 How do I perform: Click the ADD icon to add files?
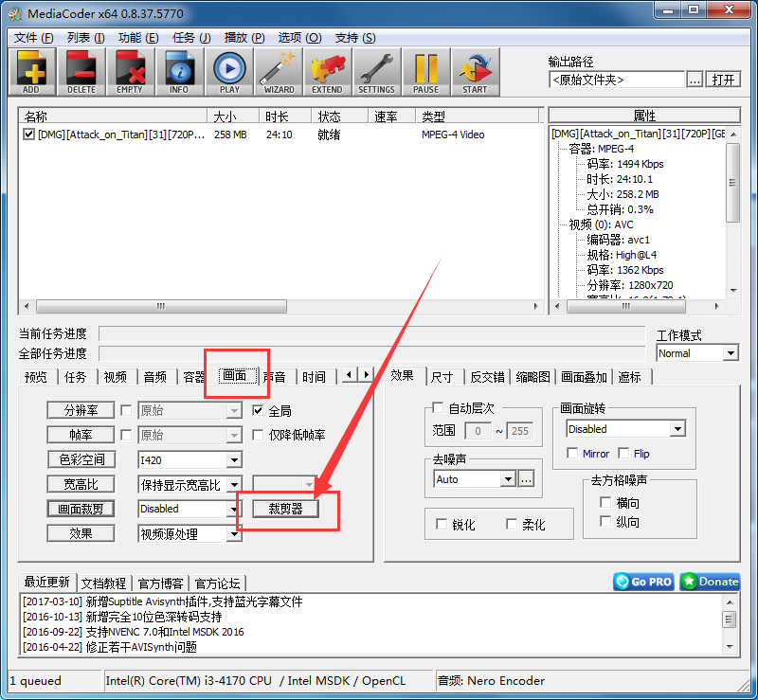tap(31, 71)
